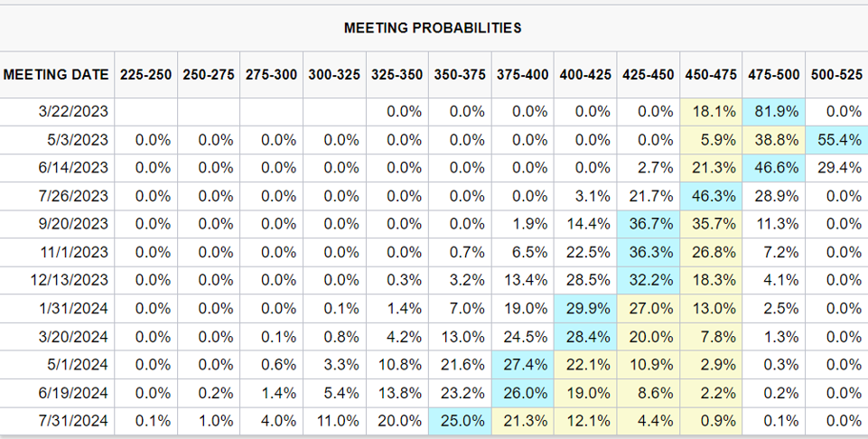
Task: Select the 46.3% cell in 7/26/2023 row
Action: (710, 196)
